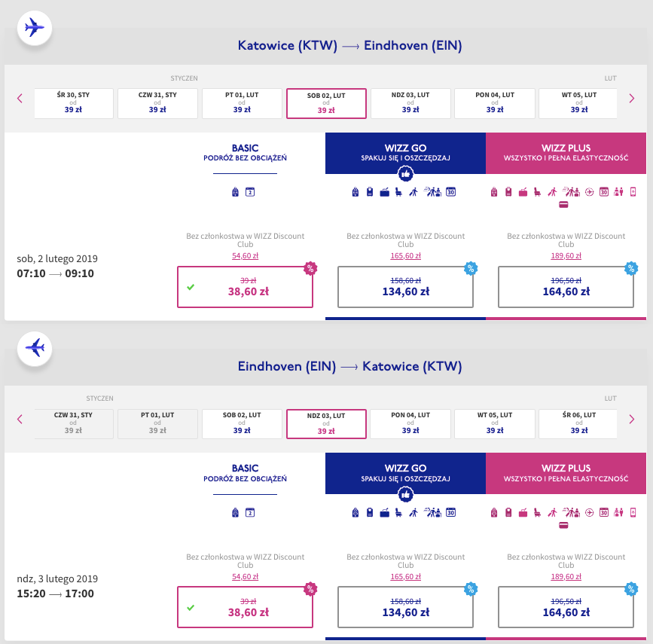Viewport: 653px width, 644px height.
Task: Select outbound date NDZ 03, LUT
Action: [x=410, y=103]
